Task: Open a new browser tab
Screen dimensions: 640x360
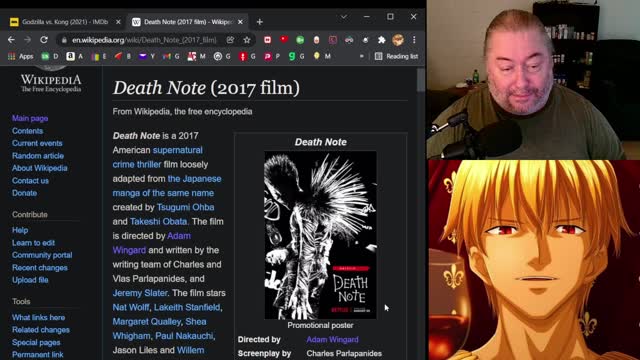Action: pos(260,22)
